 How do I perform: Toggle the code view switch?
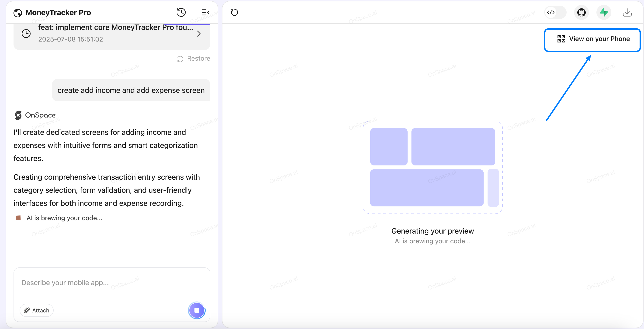click(x=555, y=12)
